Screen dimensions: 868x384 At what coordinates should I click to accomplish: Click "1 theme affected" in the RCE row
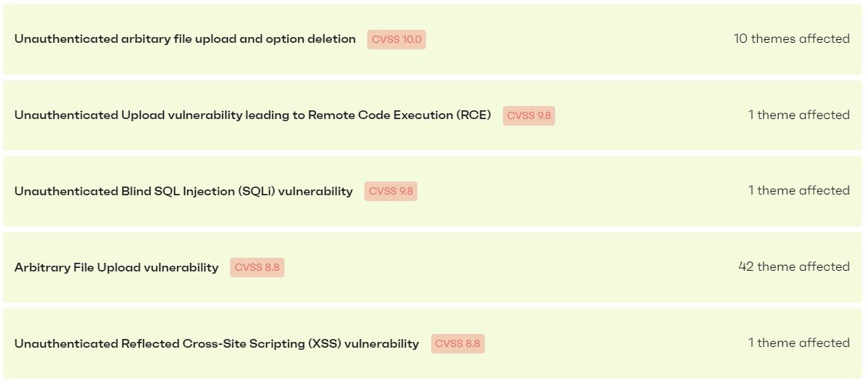point(799,115)
